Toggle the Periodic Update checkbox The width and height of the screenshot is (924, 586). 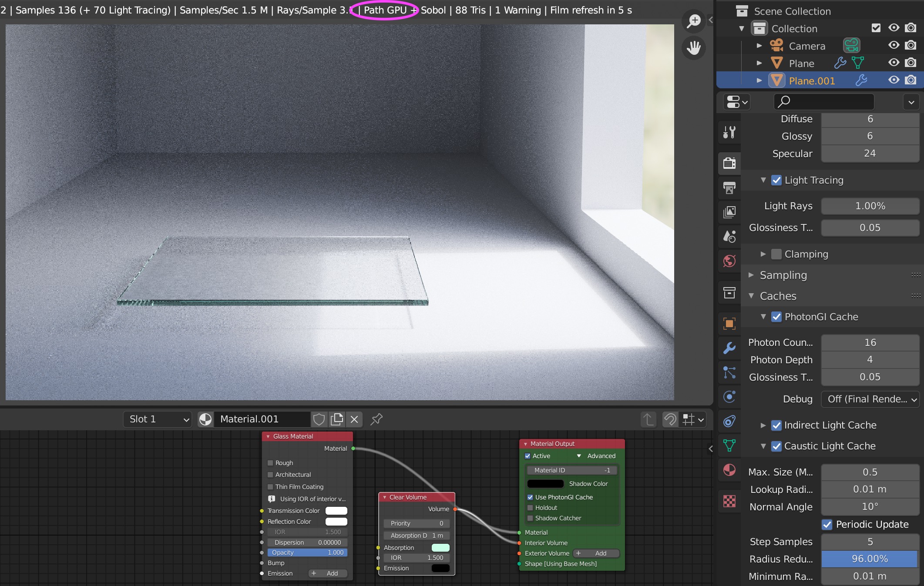(x=827, y=525)
